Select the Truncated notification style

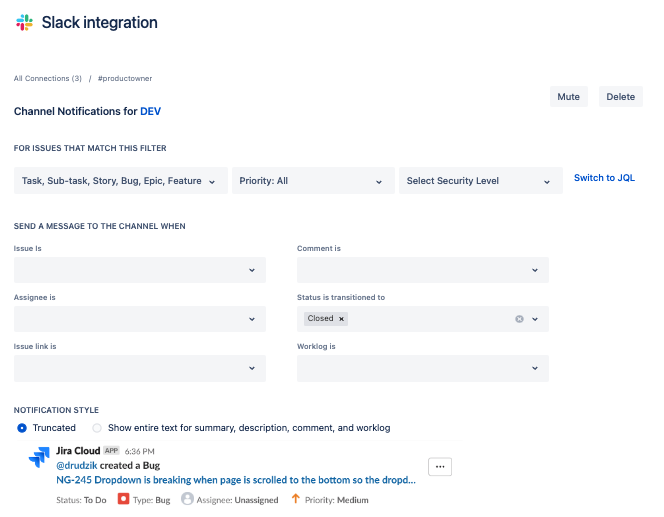(23, 428)
